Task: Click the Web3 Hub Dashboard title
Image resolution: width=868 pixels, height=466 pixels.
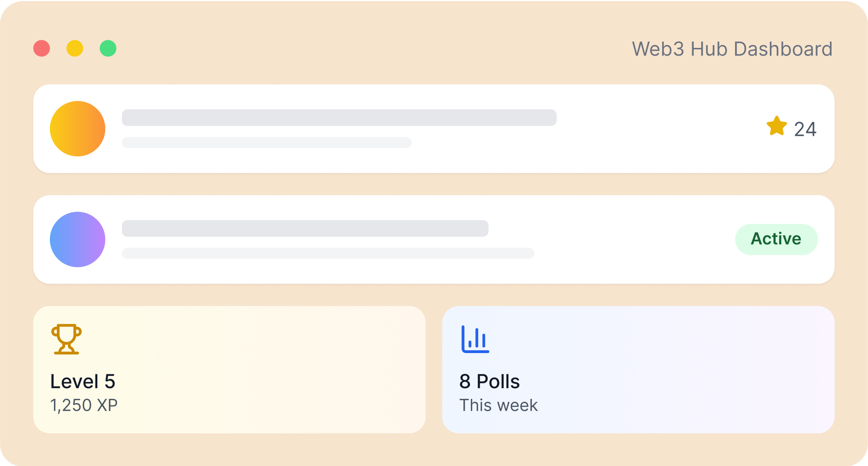Action: 732,49
